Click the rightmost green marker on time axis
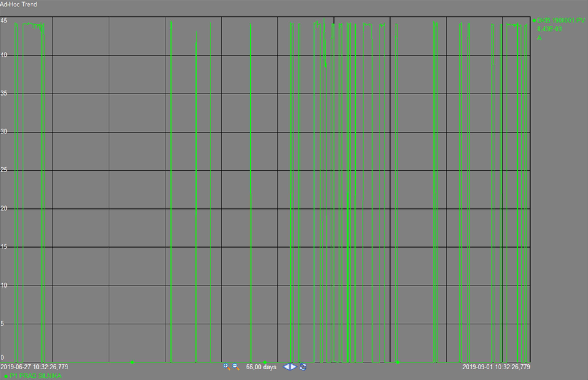This screenshot has width=588, height=380. pyautogui.click(x=397, y=362)
